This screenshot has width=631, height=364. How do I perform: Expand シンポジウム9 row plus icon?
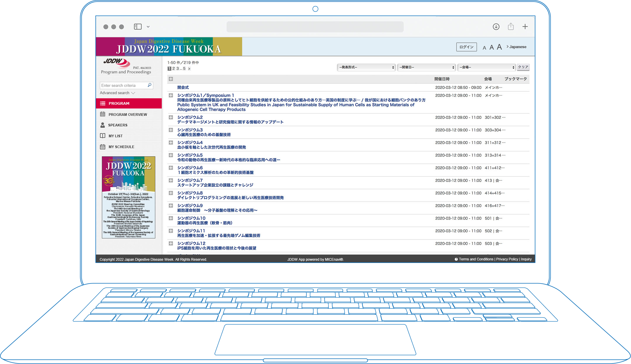[171, 205]
